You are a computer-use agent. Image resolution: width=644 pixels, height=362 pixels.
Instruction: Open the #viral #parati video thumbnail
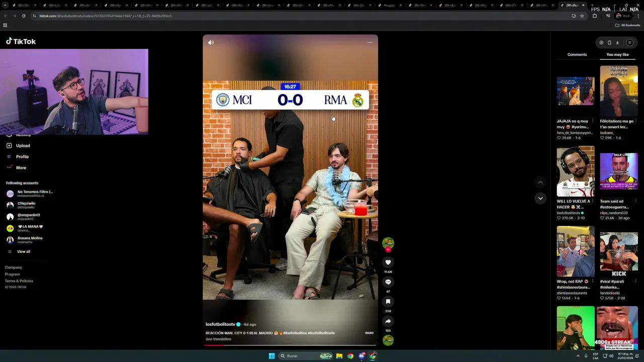[x=619, y=251]
